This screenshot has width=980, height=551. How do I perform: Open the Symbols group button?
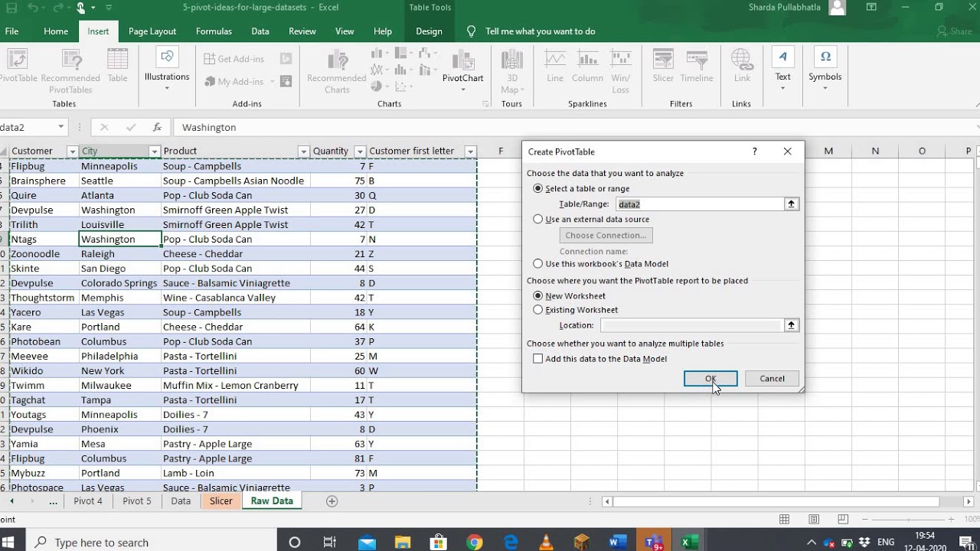point(825,69)
